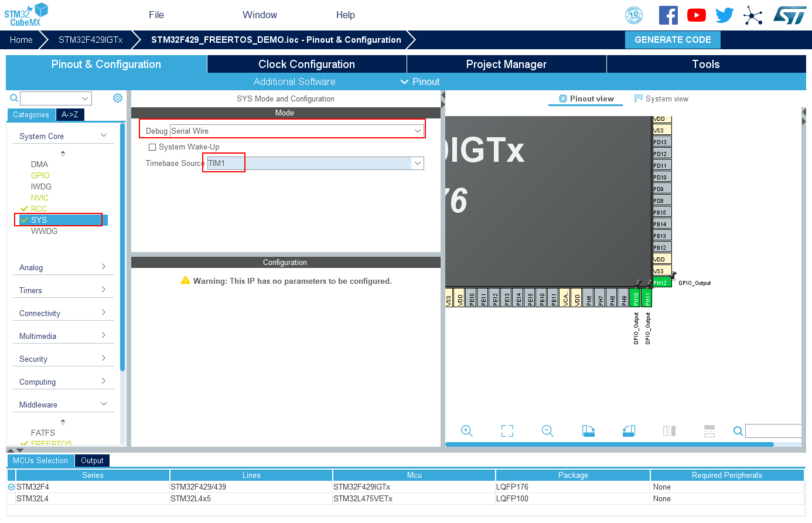Viewport: 812px width, 523px height.
Task: Open the categories search combo box
Action: click(56, 99)
